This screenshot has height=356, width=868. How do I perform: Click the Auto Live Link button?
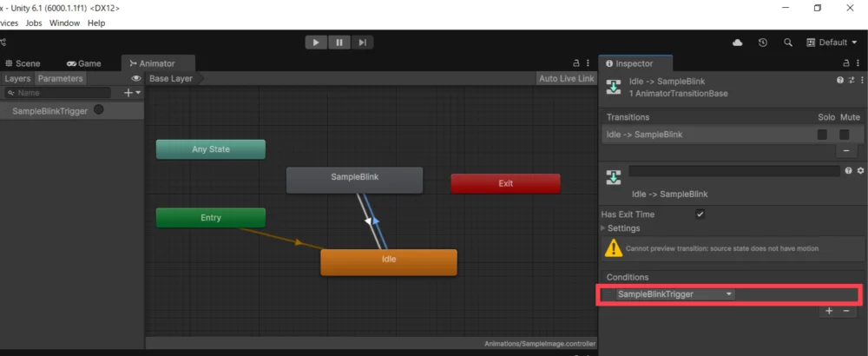(x=566, y=78)
